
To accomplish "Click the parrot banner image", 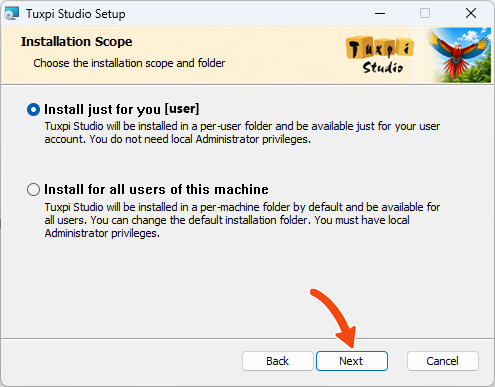I will (458, 55).
